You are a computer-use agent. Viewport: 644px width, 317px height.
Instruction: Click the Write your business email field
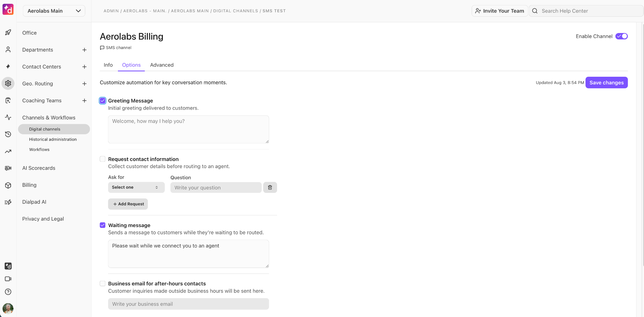[x=189, y=304]
